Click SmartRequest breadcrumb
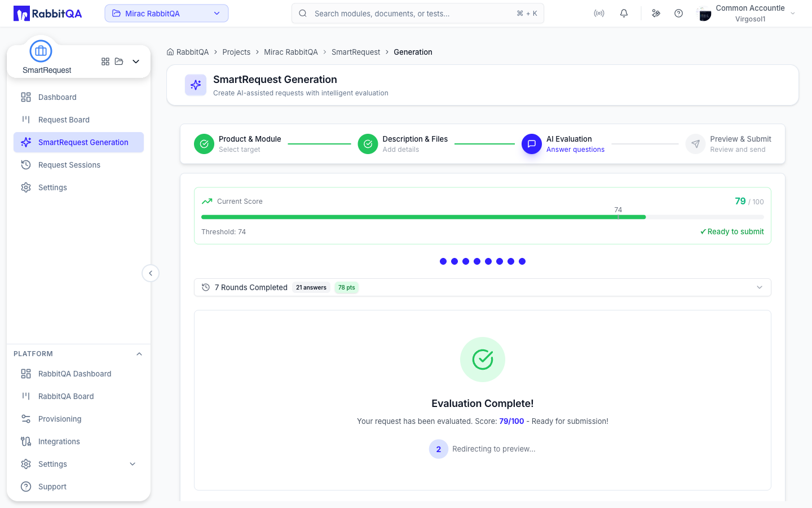 tap(356, 52)
